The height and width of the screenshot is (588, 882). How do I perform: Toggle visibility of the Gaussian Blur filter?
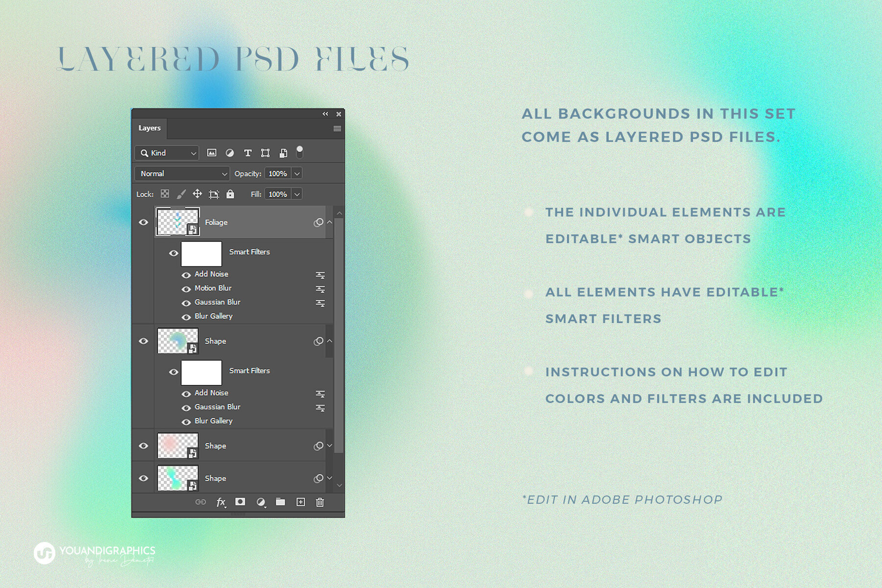187,302
